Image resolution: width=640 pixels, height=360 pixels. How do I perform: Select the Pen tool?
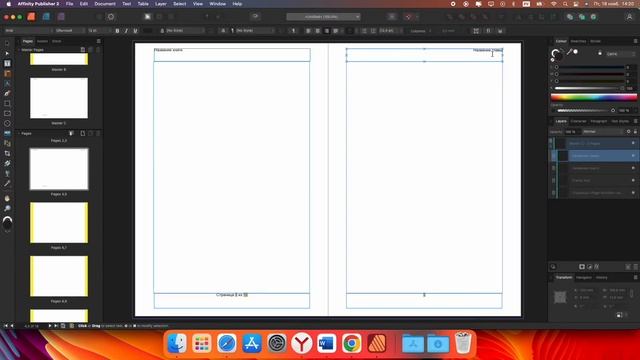(x=7, y=93)
